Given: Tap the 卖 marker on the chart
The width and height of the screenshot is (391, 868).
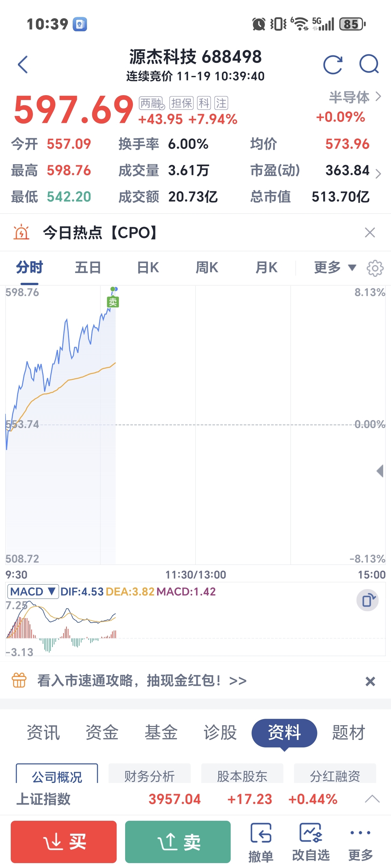Looking at the screenshot, I should pos(113,302).
